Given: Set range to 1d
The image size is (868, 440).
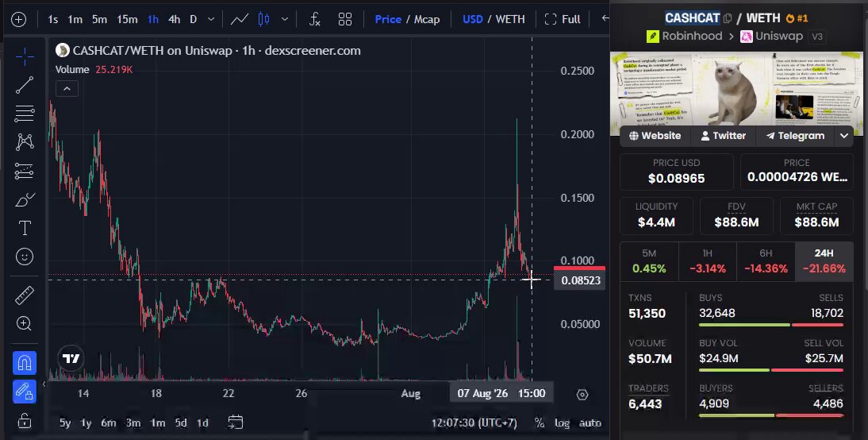Looking at the screenshot, I should 202,423.
